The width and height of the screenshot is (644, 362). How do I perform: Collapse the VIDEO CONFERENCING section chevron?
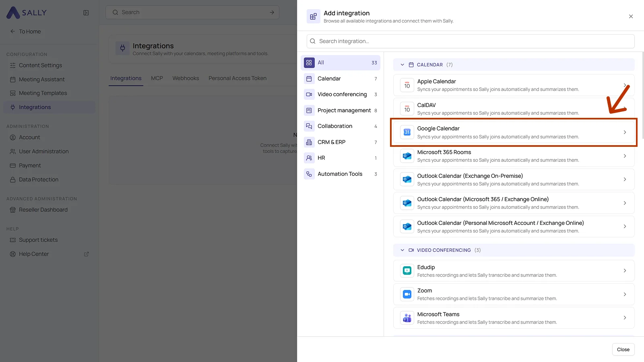point(402,250)
